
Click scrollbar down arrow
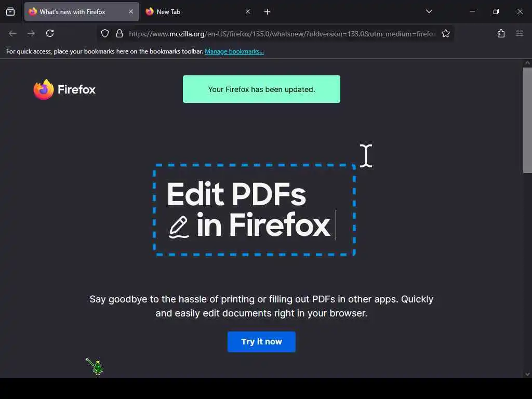(527, 374)
